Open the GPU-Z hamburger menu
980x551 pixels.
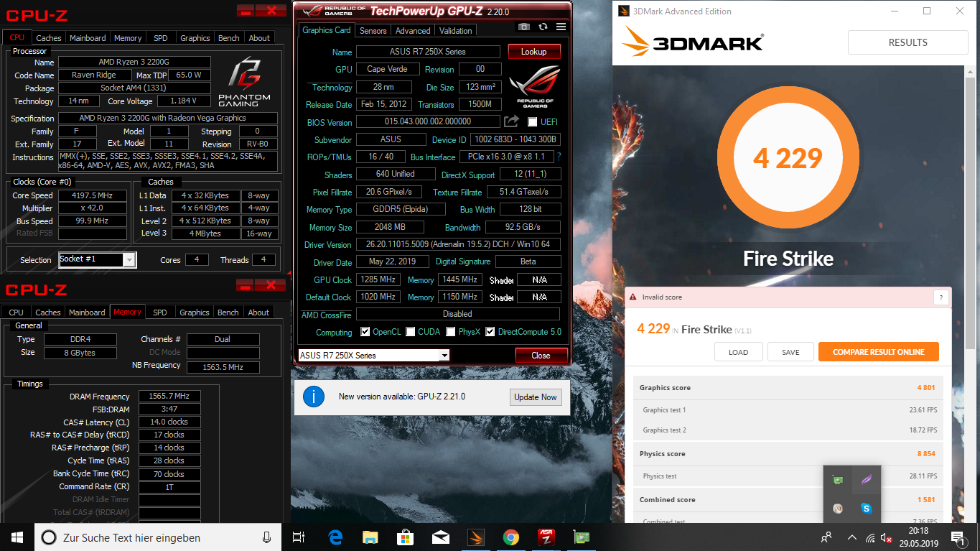coord(561,27)
